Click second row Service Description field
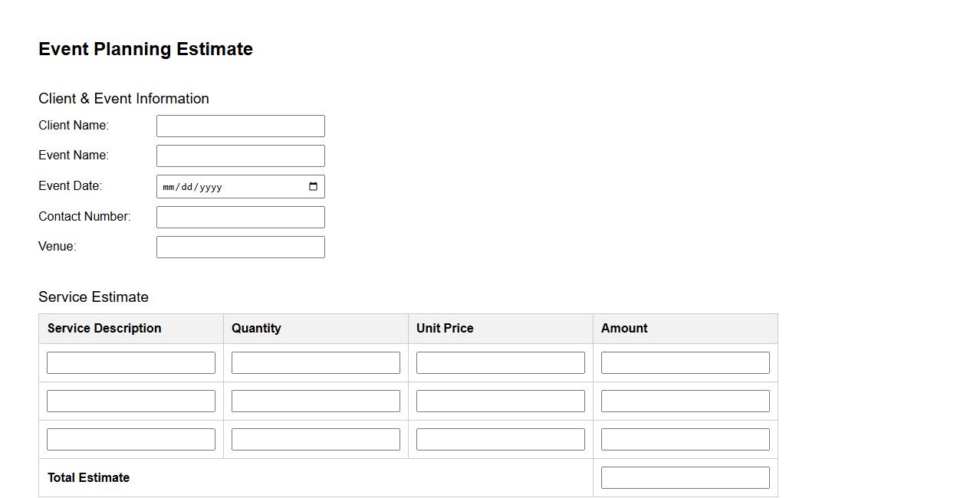 coord(131,401)
